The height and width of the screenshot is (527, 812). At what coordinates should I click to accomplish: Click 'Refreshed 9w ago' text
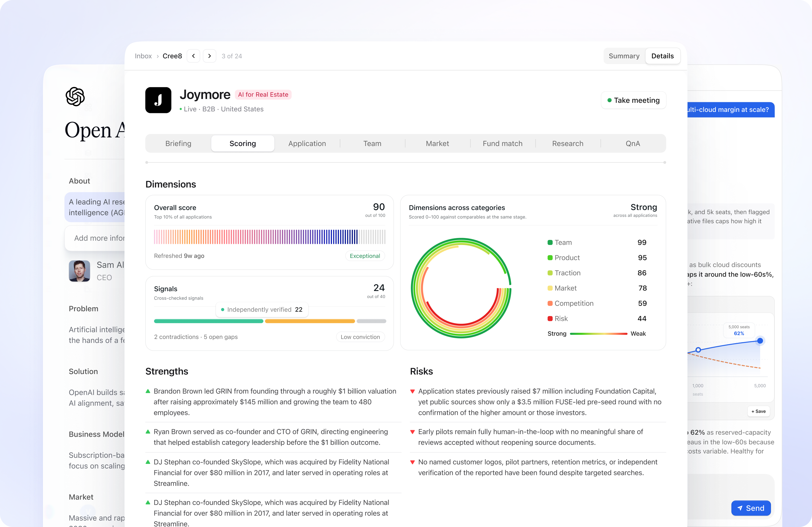click(179, 256)
